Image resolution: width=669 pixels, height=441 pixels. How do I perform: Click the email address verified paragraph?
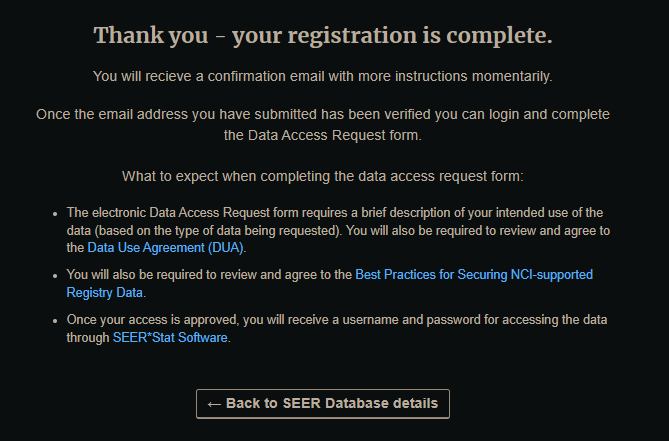click(x=323, y=125)
